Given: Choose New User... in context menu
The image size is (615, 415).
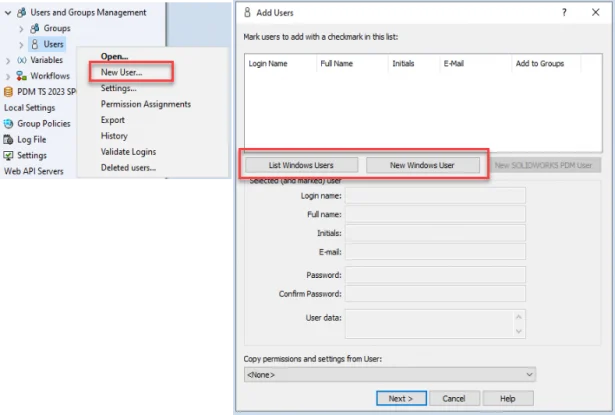Looking at the screenshot, I should tap(121, 72).
